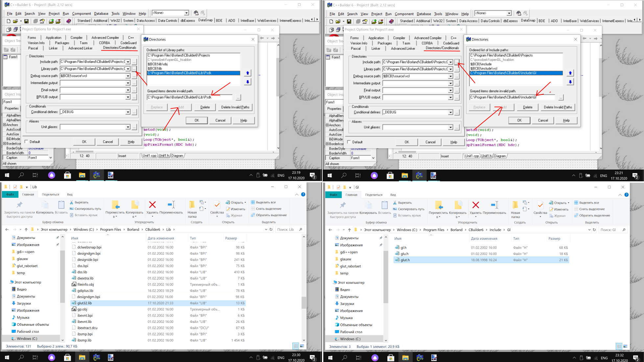Click Delete button in Include paths dialog
644x362 pixels.
528,107
